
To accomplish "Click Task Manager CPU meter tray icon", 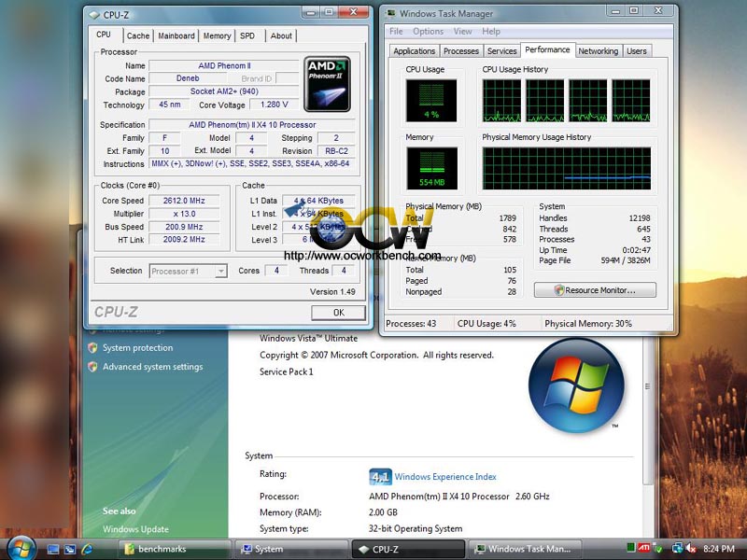I will pos(631,549).
